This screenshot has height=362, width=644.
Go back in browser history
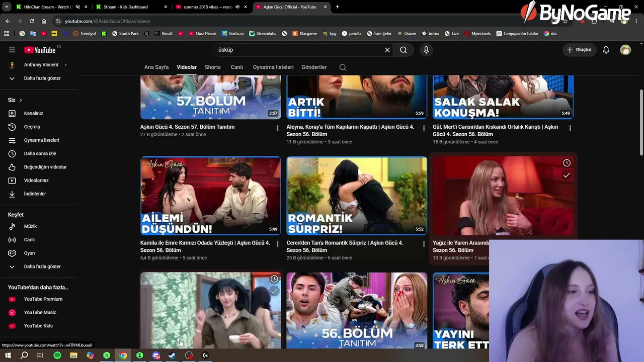[x=8, y=21]
